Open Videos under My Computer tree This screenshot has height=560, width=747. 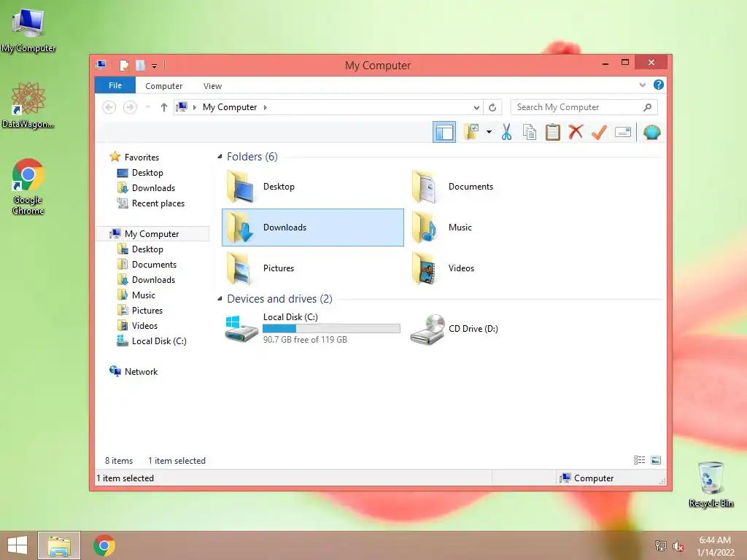coord(144,326)
